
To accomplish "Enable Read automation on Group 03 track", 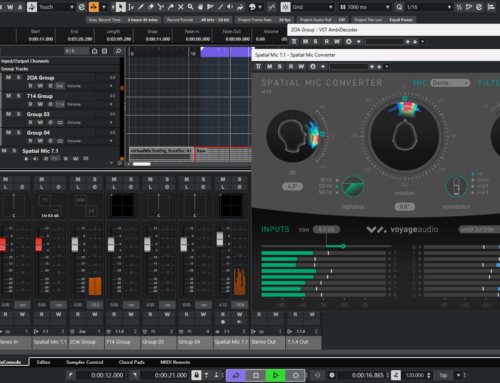I will tap(30, 122).
